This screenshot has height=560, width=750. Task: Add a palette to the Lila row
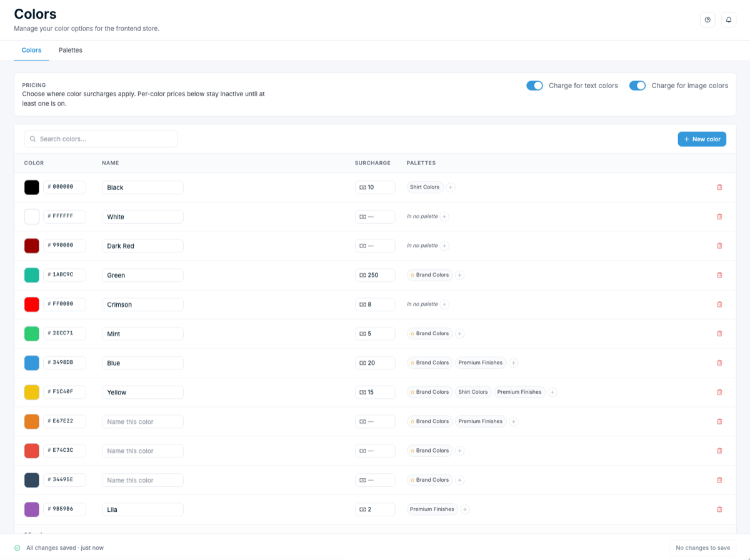point(465,509)
